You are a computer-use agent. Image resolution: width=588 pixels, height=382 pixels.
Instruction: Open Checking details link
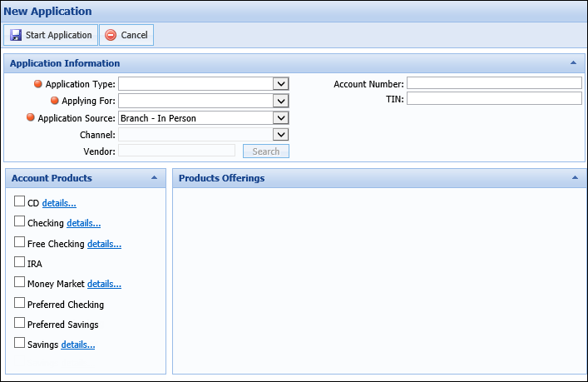tap(84, 223)
